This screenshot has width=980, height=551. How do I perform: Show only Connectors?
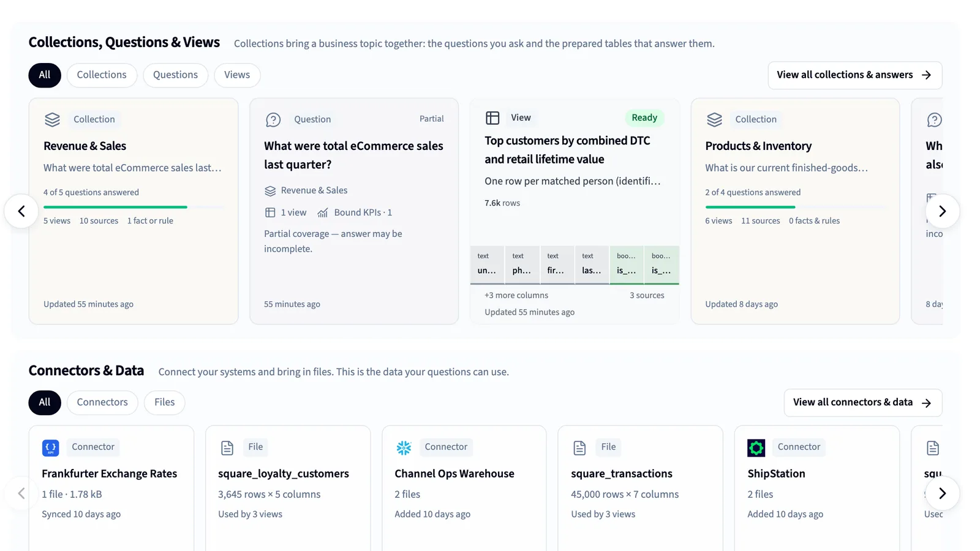102,402
